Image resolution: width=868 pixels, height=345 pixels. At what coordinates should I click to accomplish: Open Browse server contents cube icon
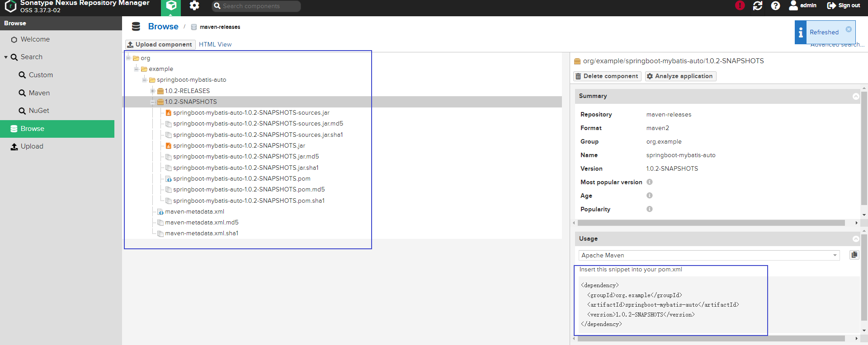(171, 6)
